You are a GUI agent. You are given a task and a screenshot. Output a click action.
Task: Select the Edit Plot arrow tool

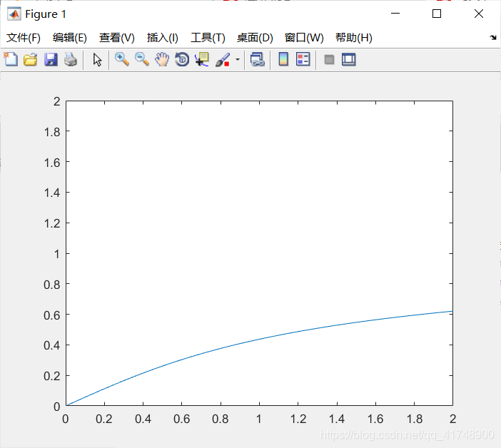(97, 60)
